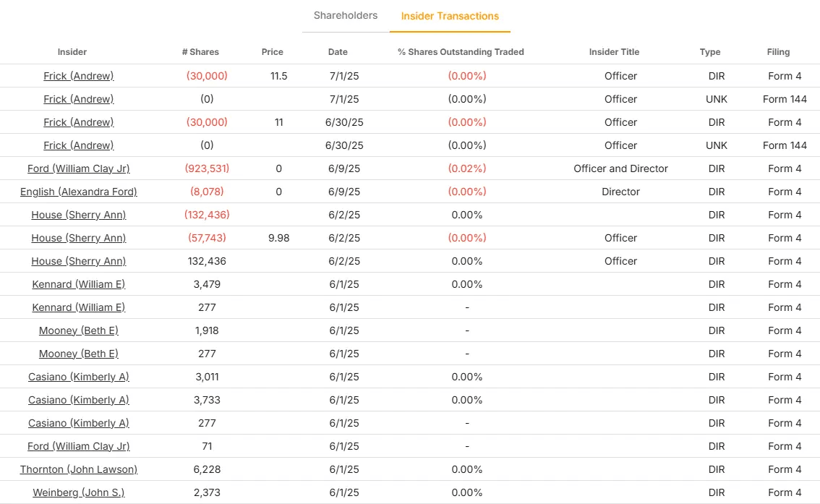Sort table by # Shares column

point(200,52)
